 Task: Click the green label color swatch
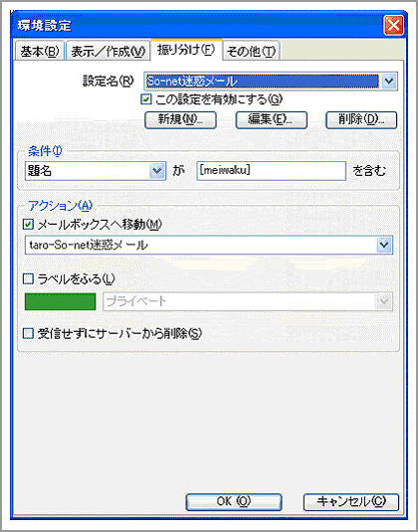tap(60, 301)
